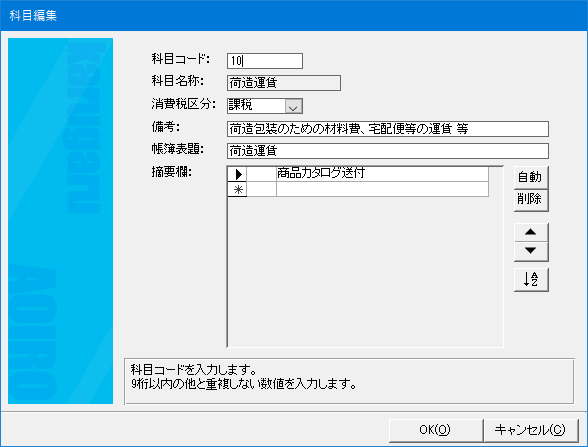Screen dimensions: 588x447
Task: Click the 自動 button
Action: click(531, 177)
